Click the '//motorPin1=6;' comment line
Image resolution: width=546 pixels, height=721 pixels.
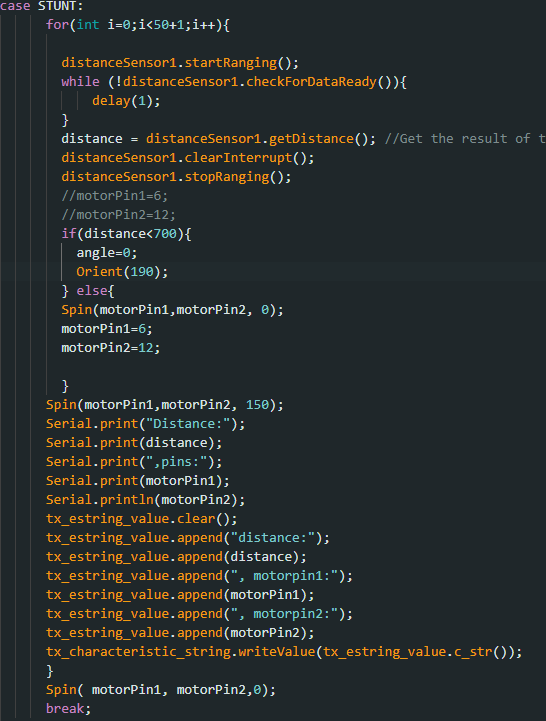pos(115,196)
